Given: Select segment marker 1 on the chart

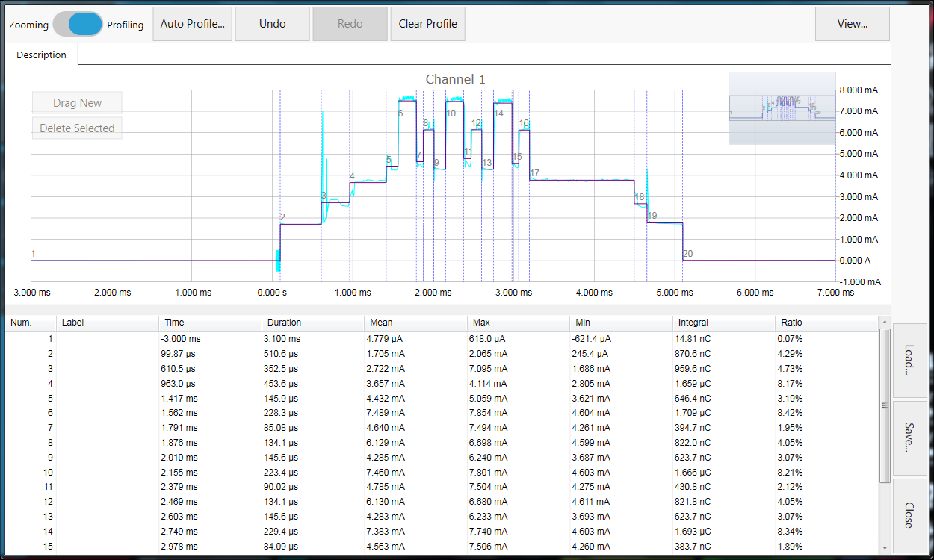Looking at the screenshot, I should click(x=33, y=254).
